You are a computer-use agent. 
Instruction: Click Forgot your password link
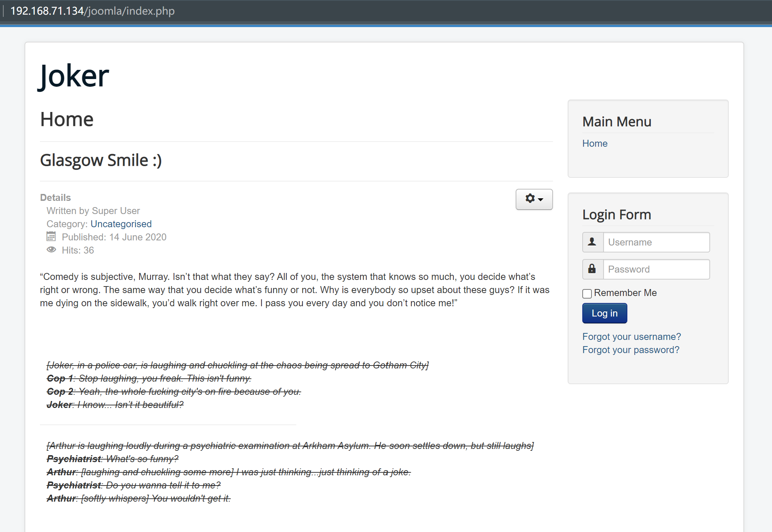point(631,350)
